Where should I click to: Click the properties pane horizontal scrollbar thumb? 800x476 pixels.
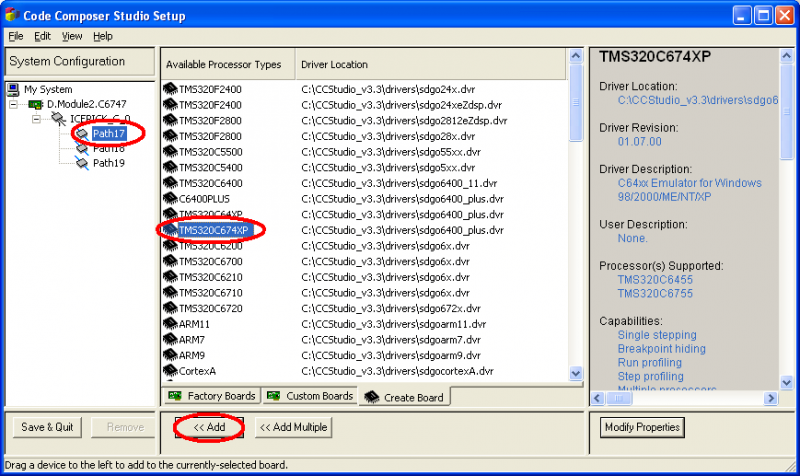click(619, 398)
